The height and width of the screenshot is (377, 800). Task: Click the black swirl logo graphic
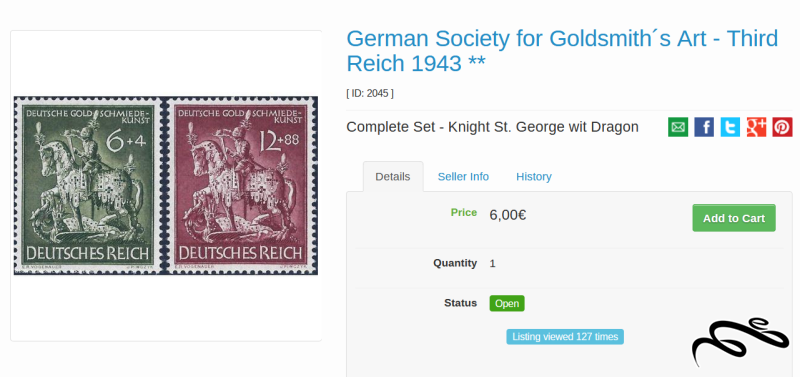pyautogui.click(x=740, y=341)
